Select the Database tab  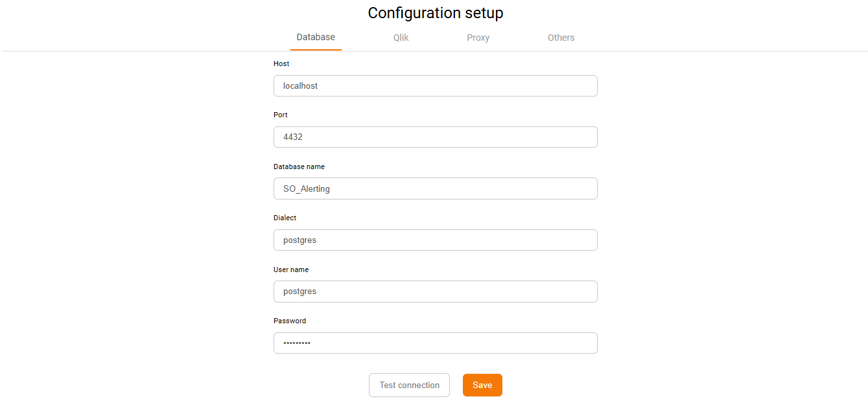coord(316,37)
